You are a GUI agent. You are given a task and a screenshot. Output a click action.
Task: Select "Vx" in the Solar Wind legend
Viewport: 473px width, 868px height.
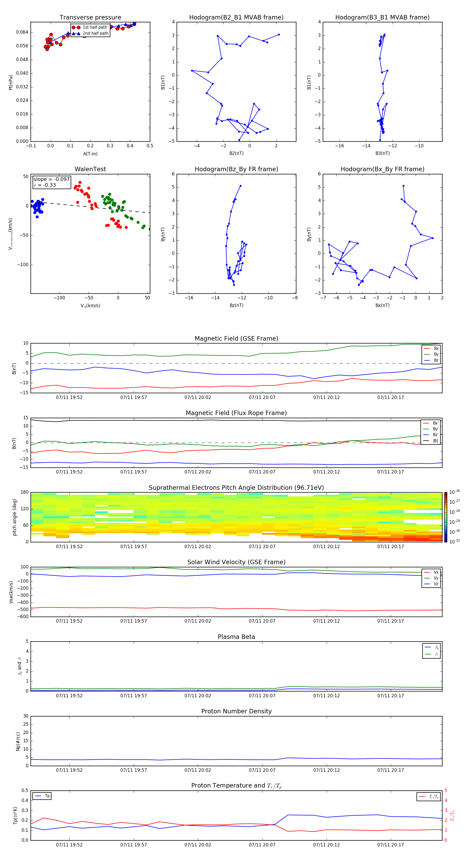coord(431,573)
